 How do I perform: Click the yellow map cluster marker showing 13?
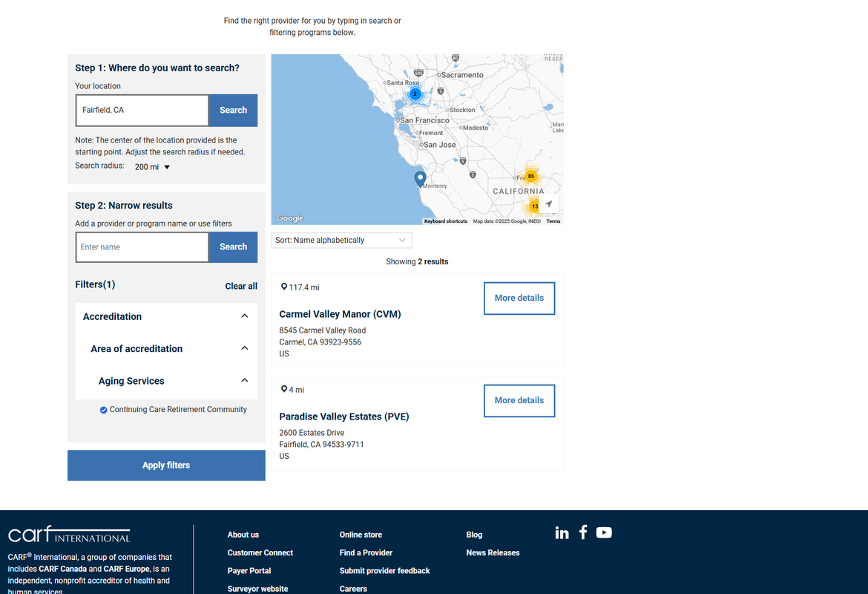tap(534, 206)
